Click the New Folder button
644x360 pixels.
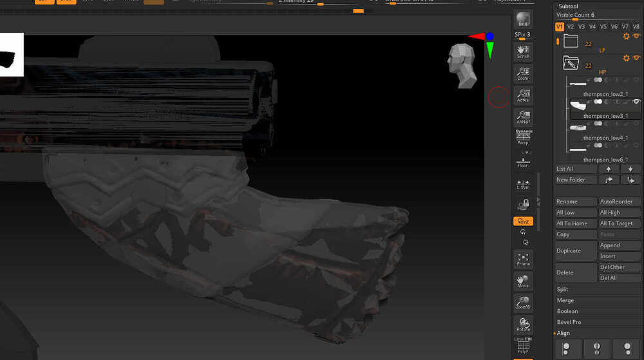tap(576, 180)
